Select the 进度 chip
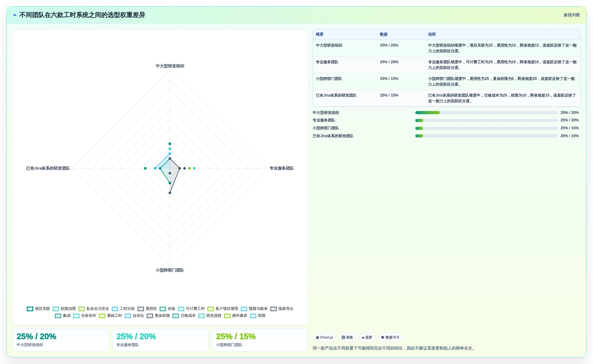 [367, 338]
